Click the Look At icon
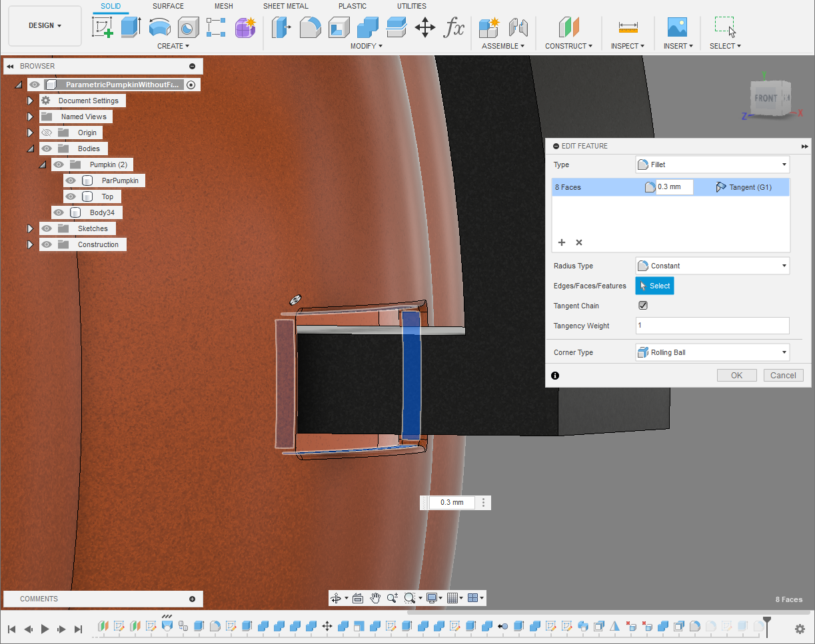 pos(357,598)
